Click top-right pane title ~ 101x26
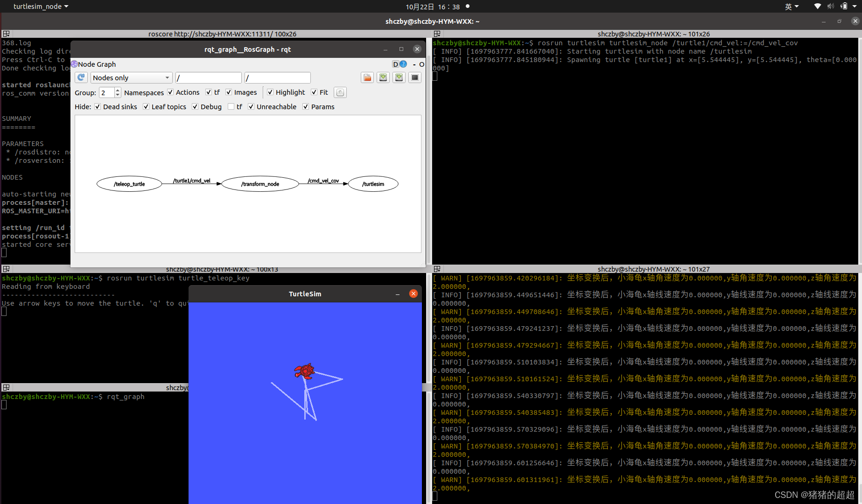The width and height of the screenshot is (862, 504). tap(653, 34)
